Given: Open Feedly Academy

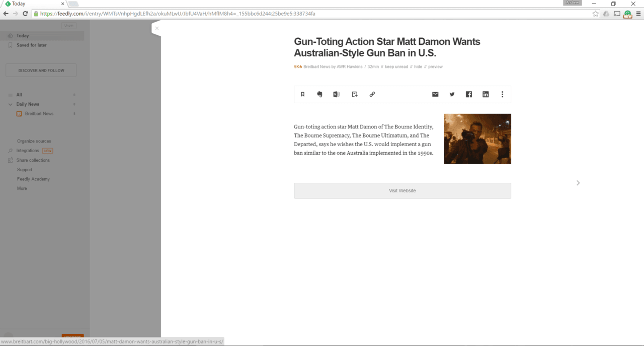Looking at the screenshot, I should 33,179.
